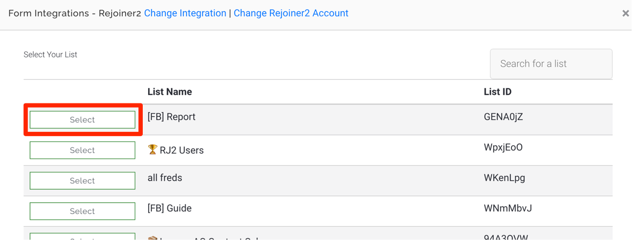Click the WNmMbvJ list ID
Screen dimensions: 644x252
(508, 209)
